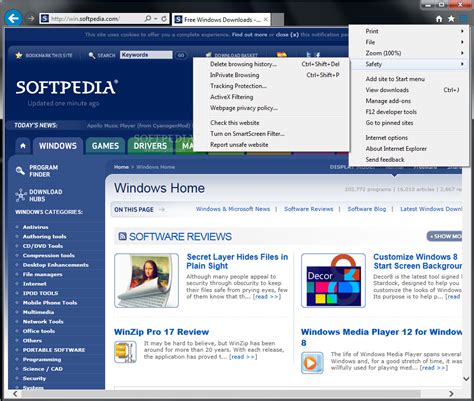This screenshot has height=401, width=474.
Task: Click the GO search button
Action: point(181,55)
